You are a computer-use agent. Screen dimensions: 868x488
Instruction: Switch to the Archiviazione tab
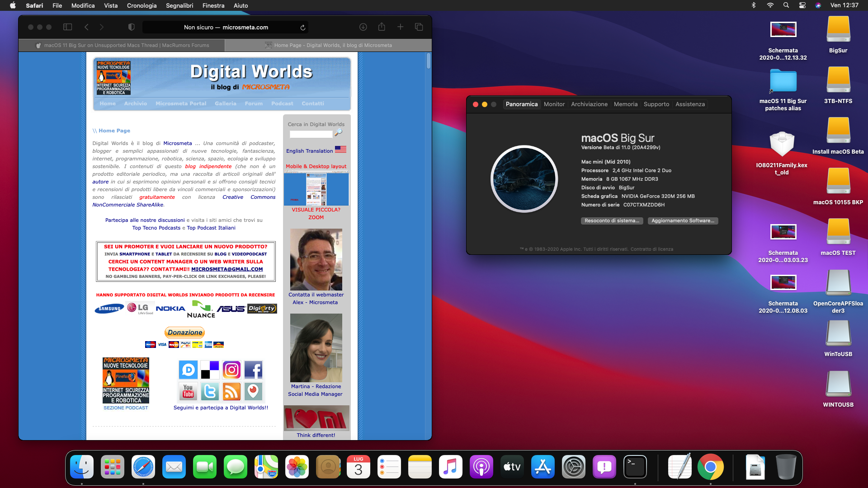[x=589, y=104]
